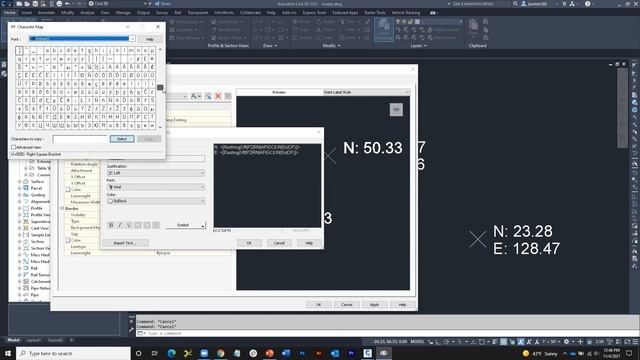
Task: Open Word from the taskbar
Action: coord(286,353)
